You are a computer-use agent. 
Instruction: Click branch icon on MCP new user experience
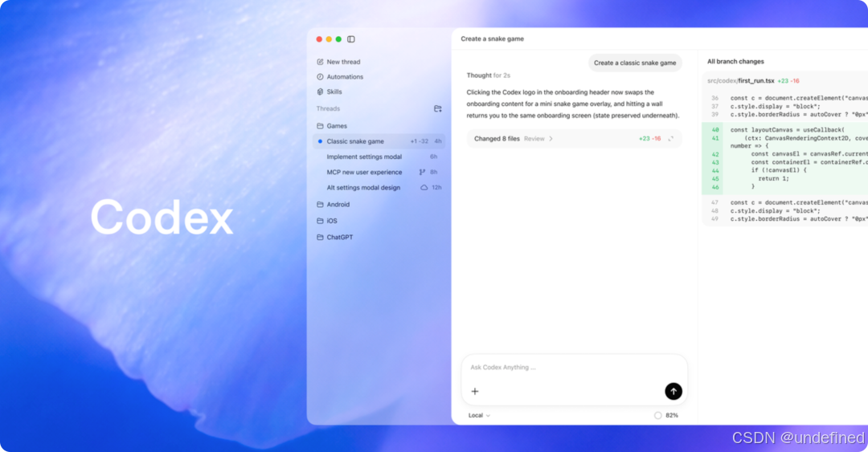click(423, 172)
